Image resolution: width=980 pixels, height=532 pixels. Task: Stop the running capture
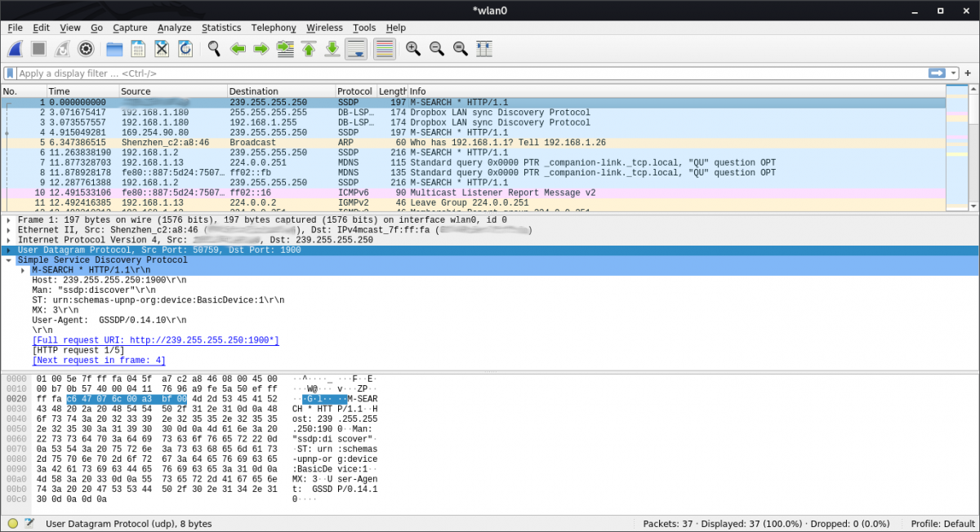point(38,48)
